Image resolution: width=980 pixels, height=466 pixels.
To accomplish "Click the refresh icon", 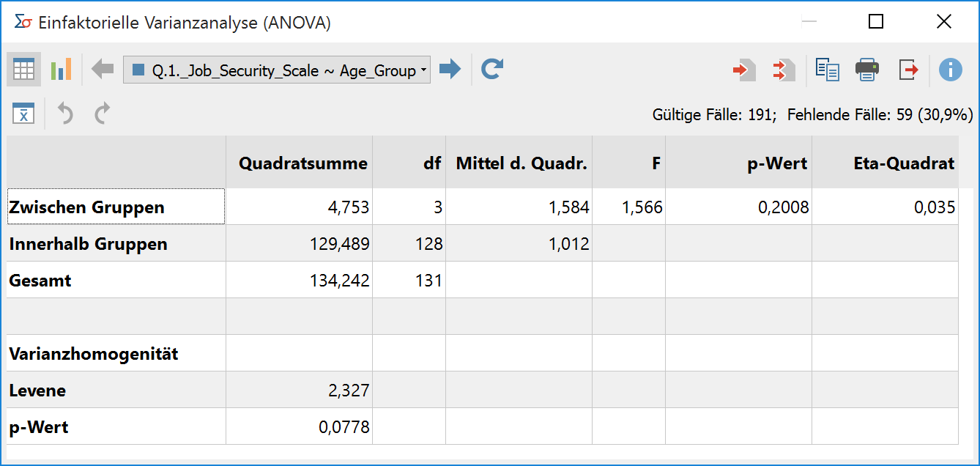I will [x=492, y=70].
